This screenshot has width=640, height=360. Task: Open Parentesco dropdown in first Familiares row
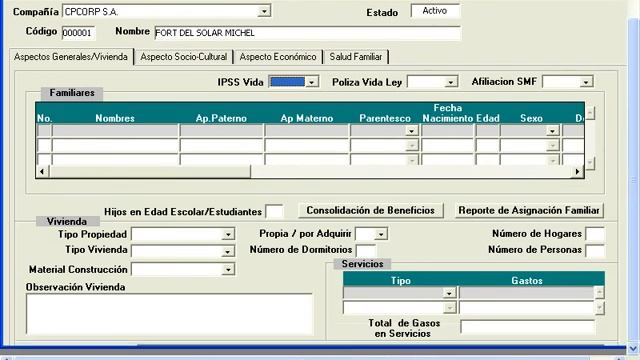pos(411,131)
